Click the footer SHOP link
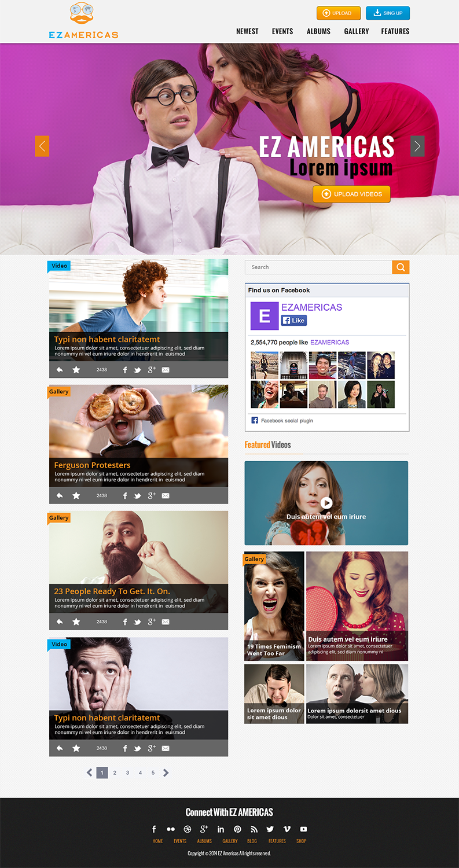 [301, 841]
